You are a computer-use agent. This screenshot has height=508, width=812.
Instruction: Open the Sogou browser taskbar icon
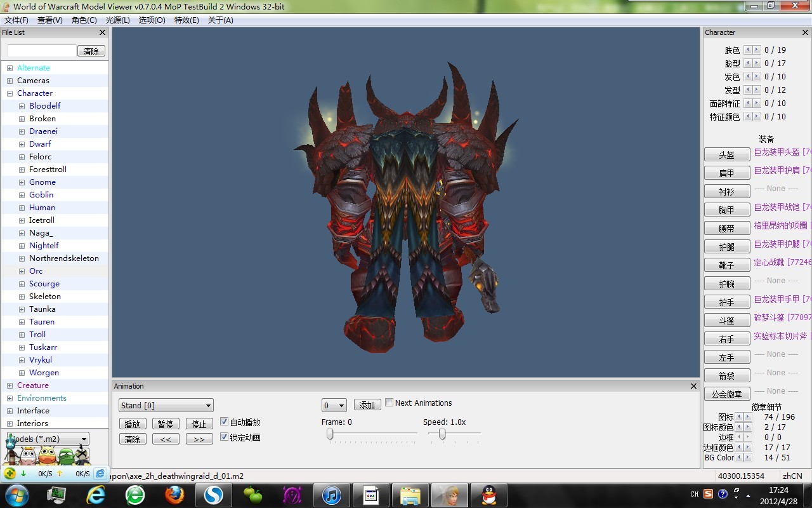[214, 495]
